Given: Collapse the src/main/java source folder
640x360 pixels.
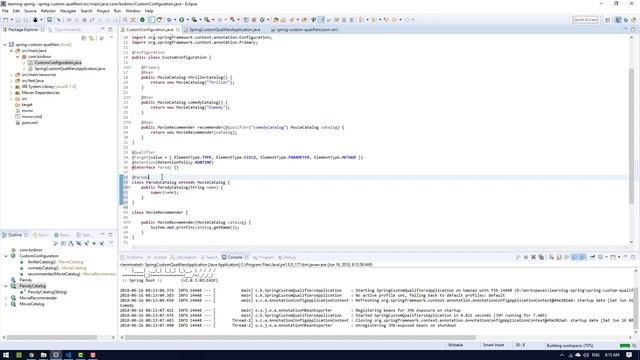Looking at the screenshot, I should coord(11,51).
